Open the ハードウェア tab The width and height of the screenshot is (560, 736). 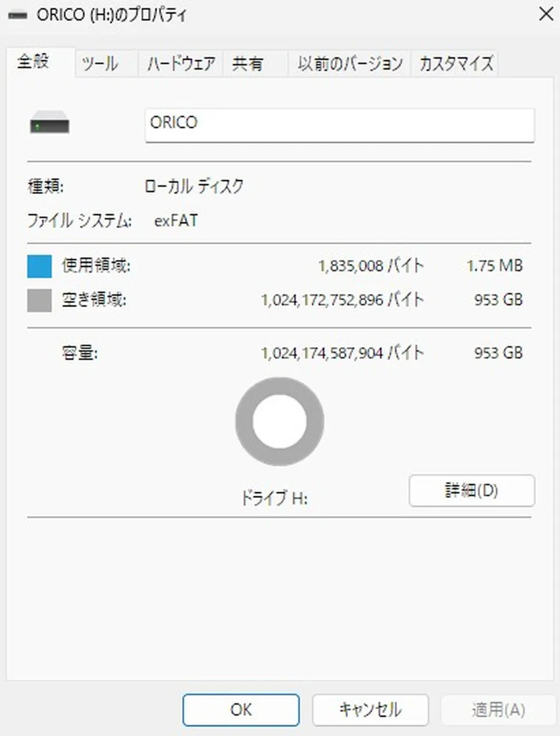[181, 63]
